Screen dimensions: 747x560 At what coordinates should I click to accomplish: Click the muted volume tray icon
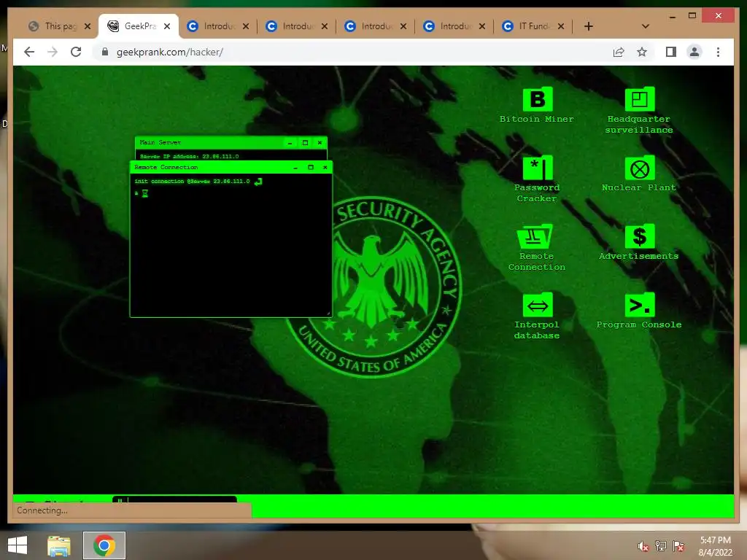643,546
